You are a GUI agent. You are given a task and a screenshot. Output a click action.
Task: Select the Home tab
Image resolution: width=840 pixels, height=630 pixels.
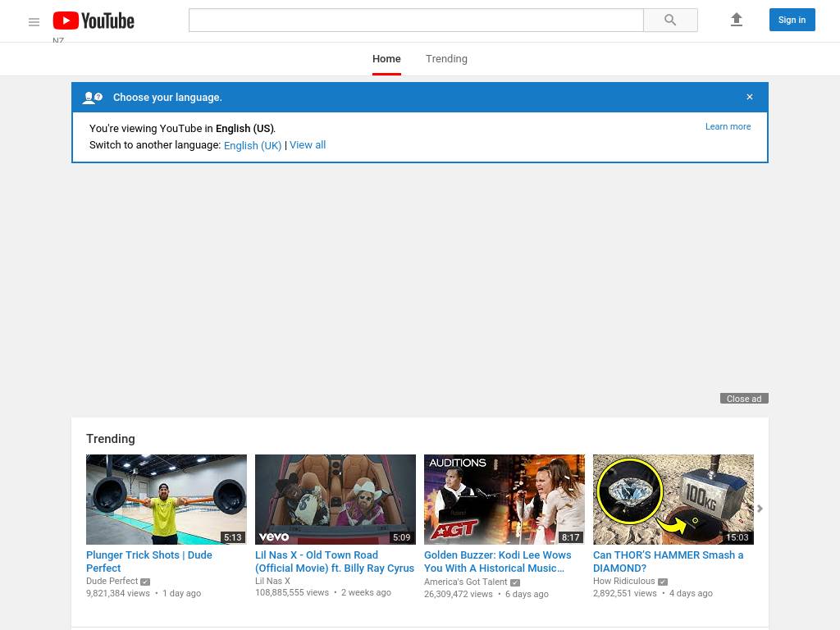pos(386,59)
